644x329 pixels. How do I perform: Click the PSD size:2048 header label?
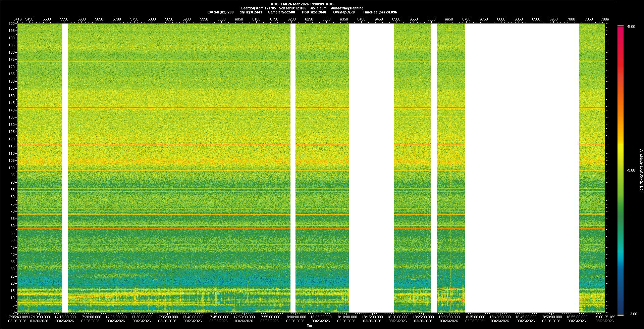[314, 12]
